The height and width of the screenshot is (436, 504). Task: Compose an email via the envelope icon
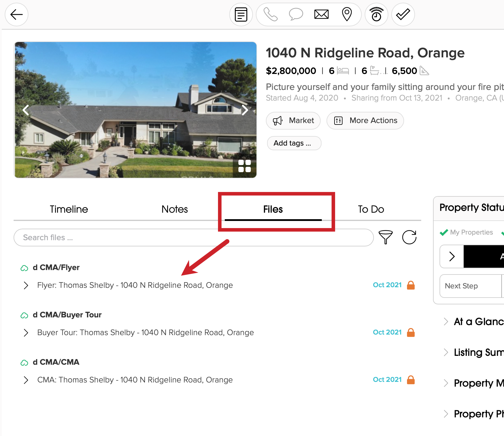[x=321, y=14]
